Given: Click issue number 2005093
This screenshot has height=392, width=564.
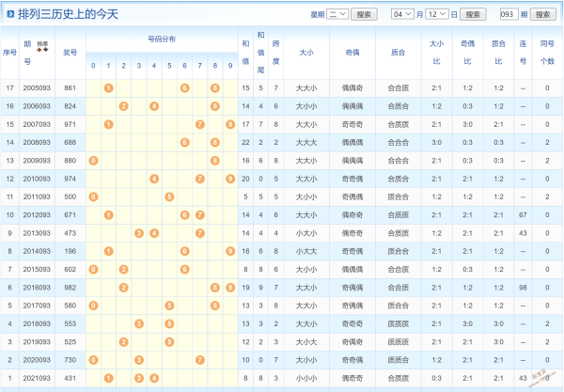Looking at the screenshot, I should (37, 88).
